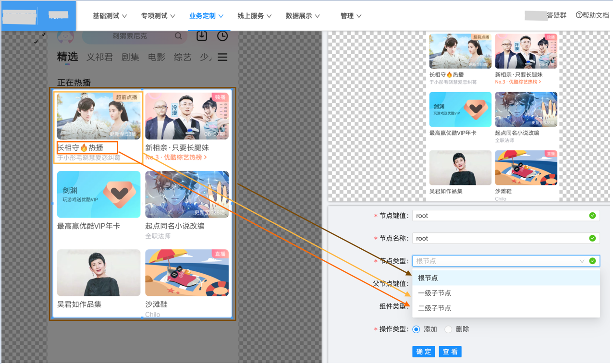This screenshot has height=364, width=613.
Task: Click the help document question-mark icon
Action: point(579,15)
